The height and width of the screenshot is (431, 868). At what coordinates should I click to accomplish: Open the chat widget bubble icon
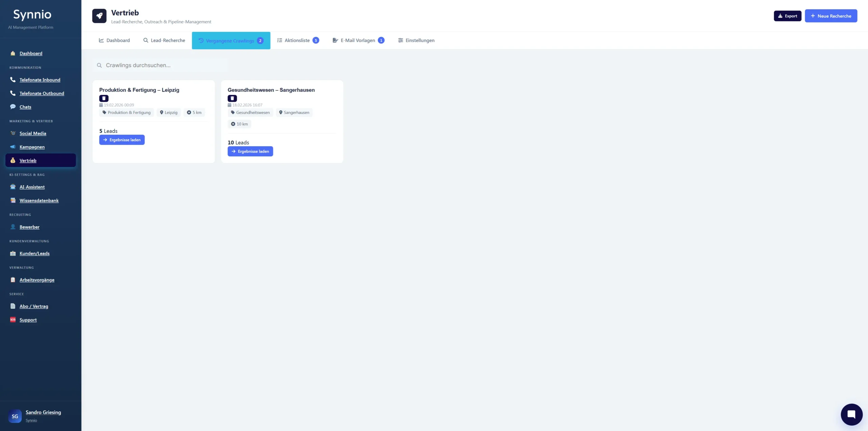pyautogui.click(x=851, y=414)
